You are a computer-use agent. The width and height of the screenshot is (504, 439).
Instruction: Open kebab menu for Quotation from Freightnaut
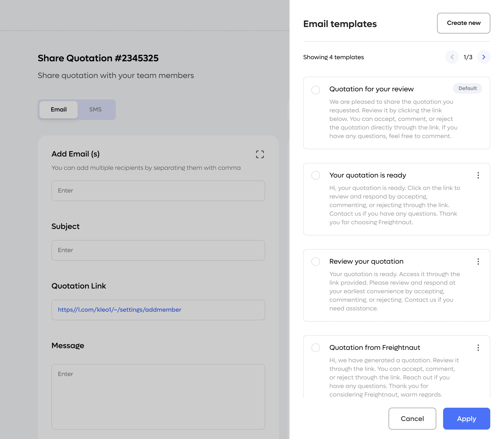point(478,348)
